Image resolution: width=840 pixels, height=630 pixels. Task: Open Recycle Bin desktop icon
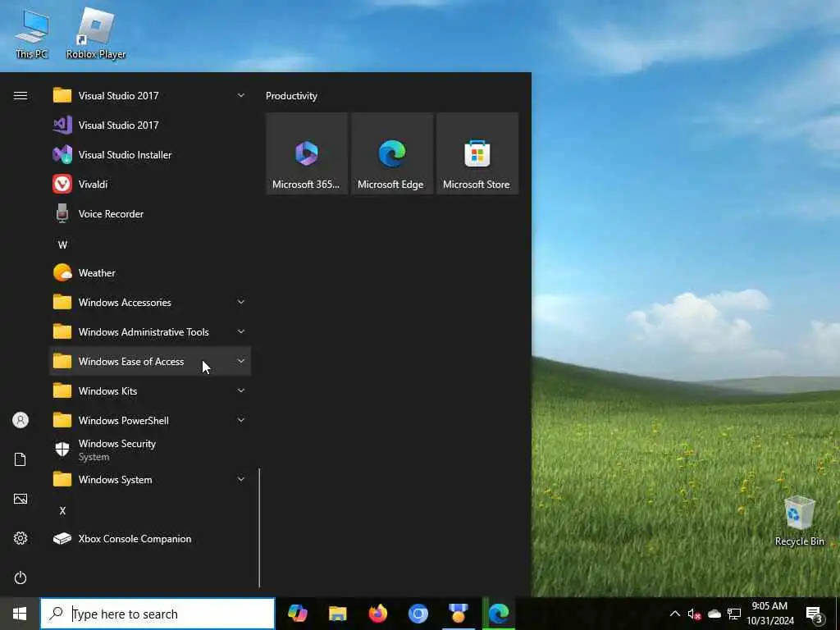799,520
